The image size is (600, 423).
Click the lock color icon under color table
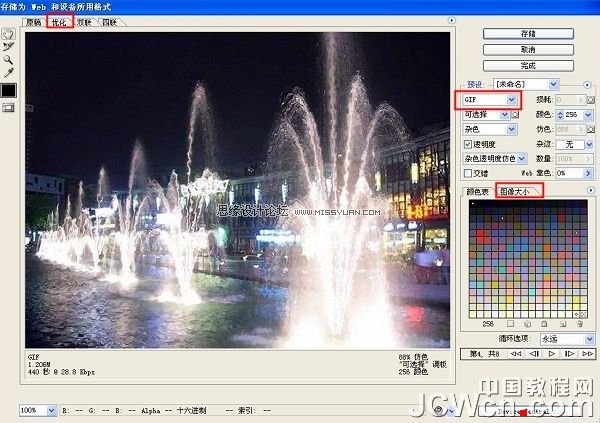[x=544, y=324]
